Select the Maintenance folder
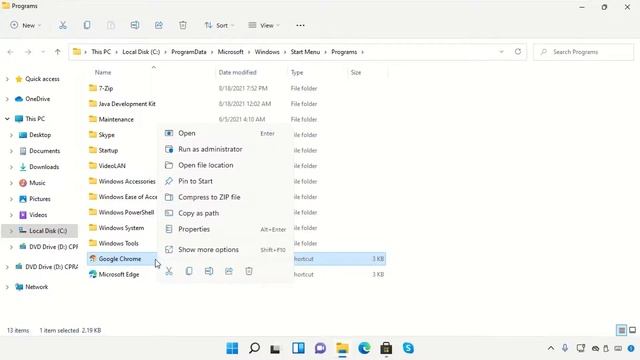The image size is (640, 360). [x=116, y=119]
